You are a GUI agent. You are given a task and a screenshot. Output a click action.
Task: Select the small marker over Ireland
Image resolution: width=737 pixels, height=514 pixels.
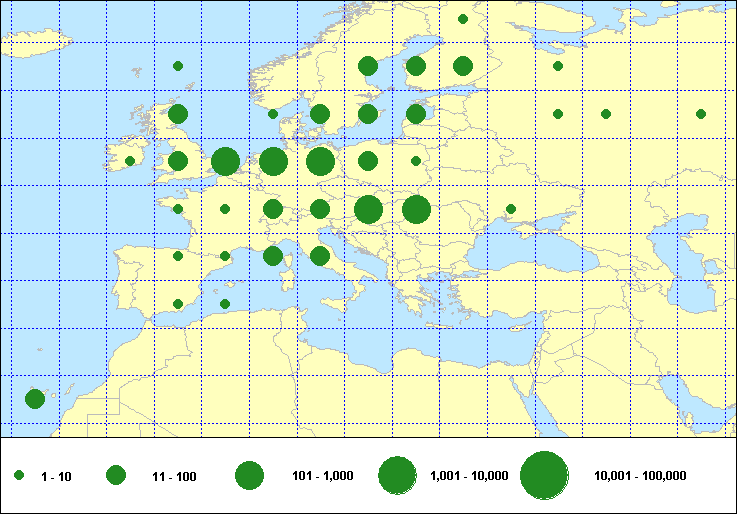(130, 161)
